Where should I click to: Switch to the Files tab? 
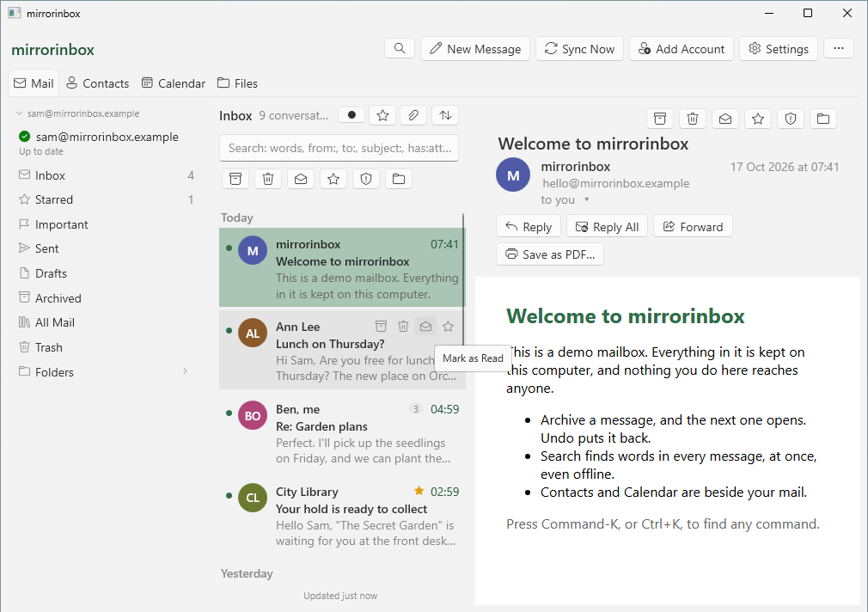click(x=237, y=83)
